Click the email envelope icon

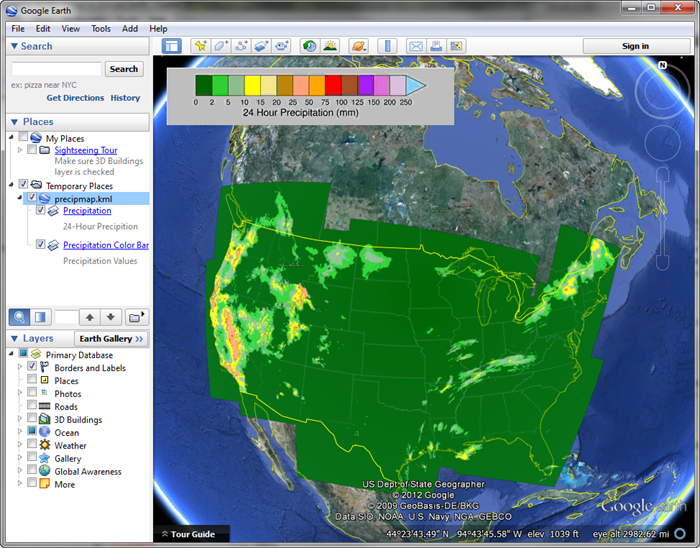(x=414, y=46)
